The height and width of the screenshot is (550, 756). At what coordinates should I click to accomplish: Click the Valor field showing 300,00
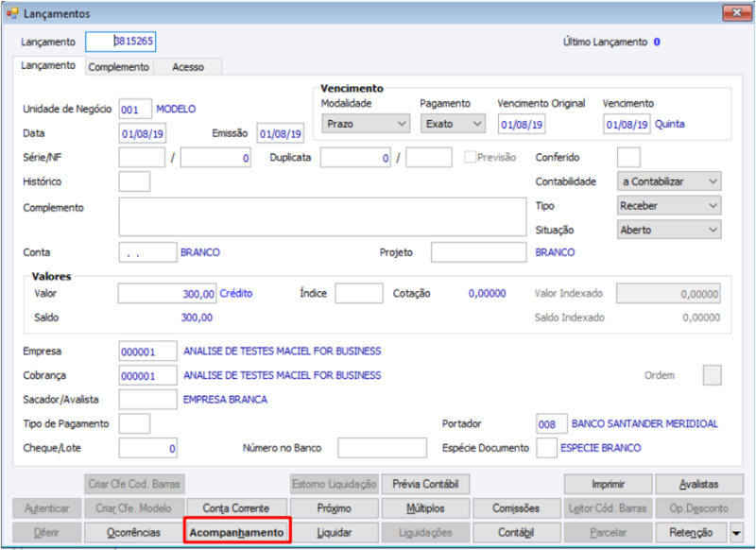[167, 293]
